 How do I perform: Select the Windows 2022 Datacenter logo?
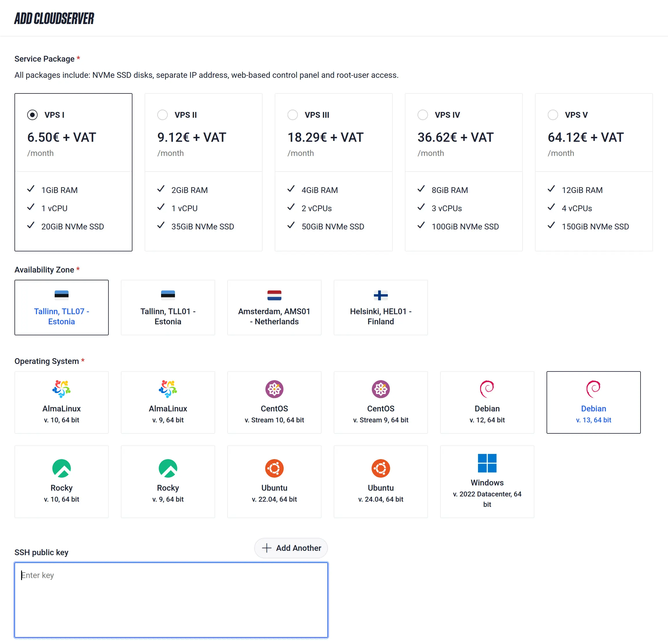tap(487, 463)
